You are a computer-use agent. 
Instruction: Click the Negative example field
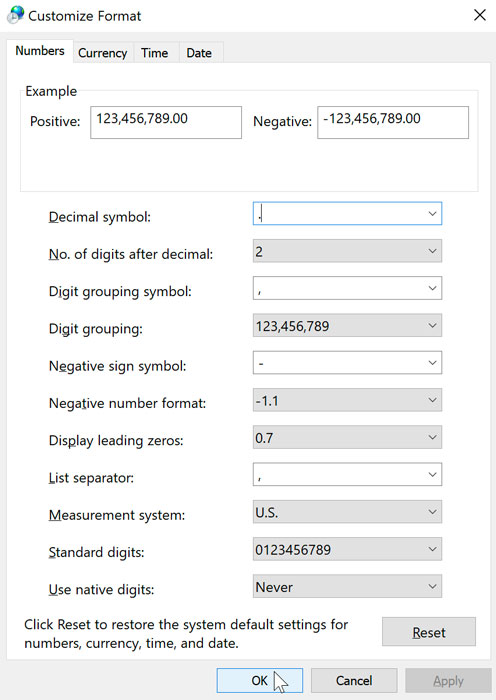tap(393, 122)
